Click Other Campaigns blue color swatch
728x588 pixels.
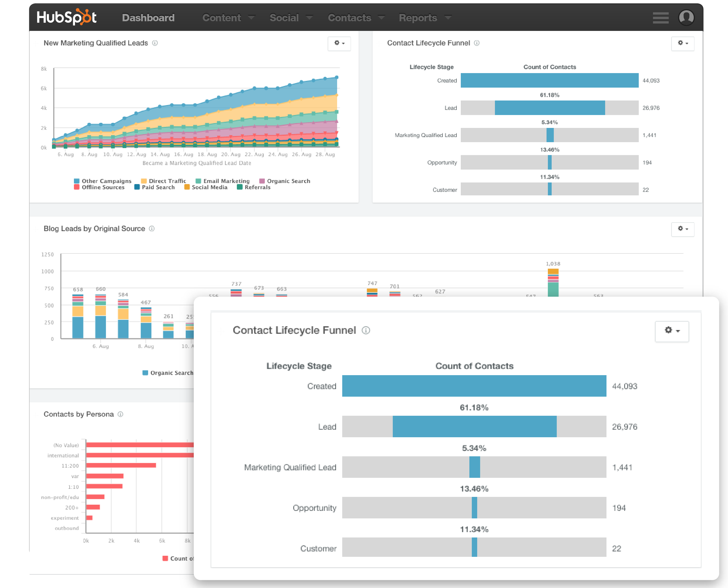pos(77,181)
